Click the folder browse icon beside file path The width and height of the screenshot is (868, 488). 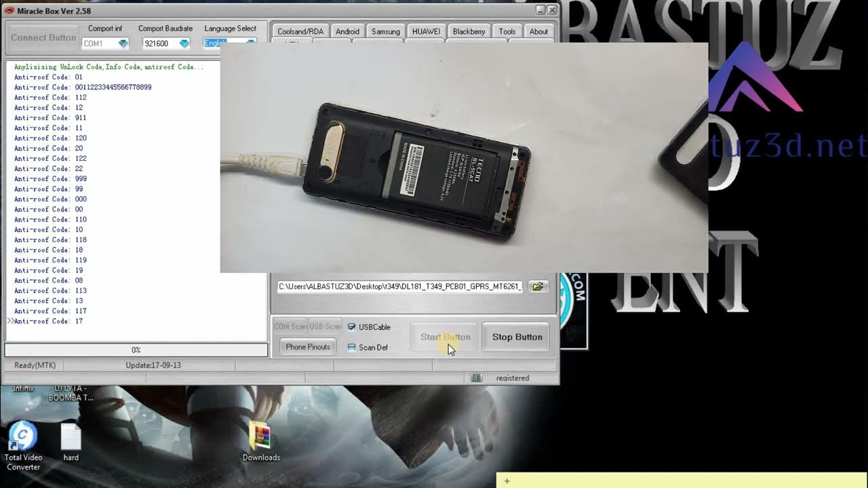(538, 287)
